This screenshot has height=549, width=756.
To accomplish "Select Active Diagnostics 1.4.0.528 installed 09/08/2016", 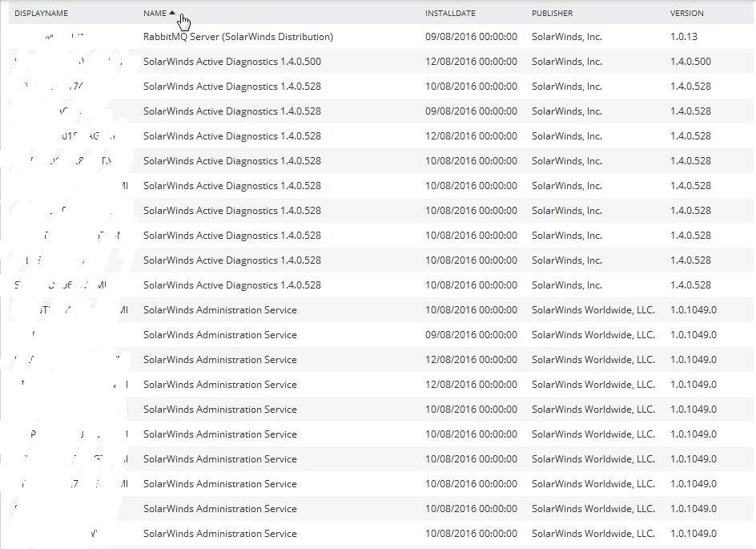I will 232,111.
